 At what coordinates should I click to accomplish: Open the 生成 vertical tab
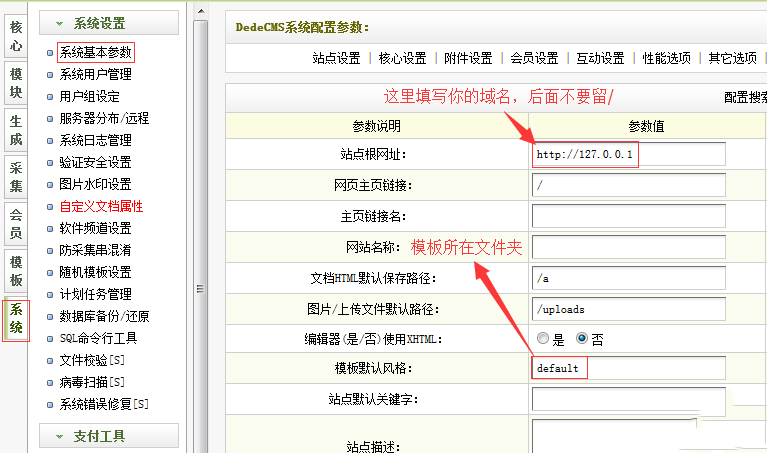[16, 130]
